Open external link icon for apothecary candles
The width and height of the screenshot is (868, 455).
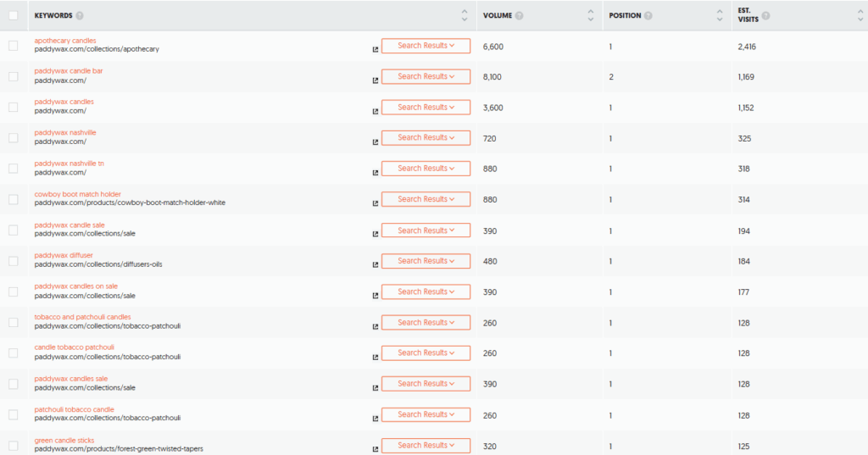376,50
